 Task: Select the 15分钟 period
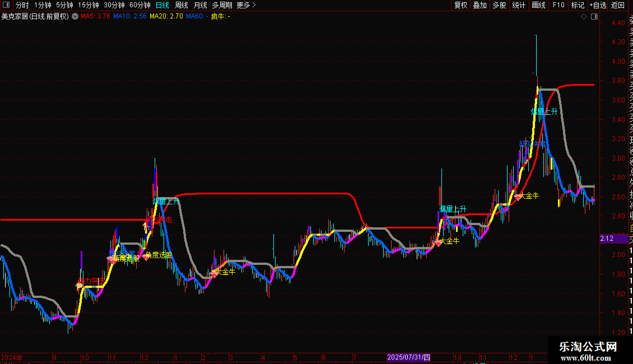pos(89,5)
